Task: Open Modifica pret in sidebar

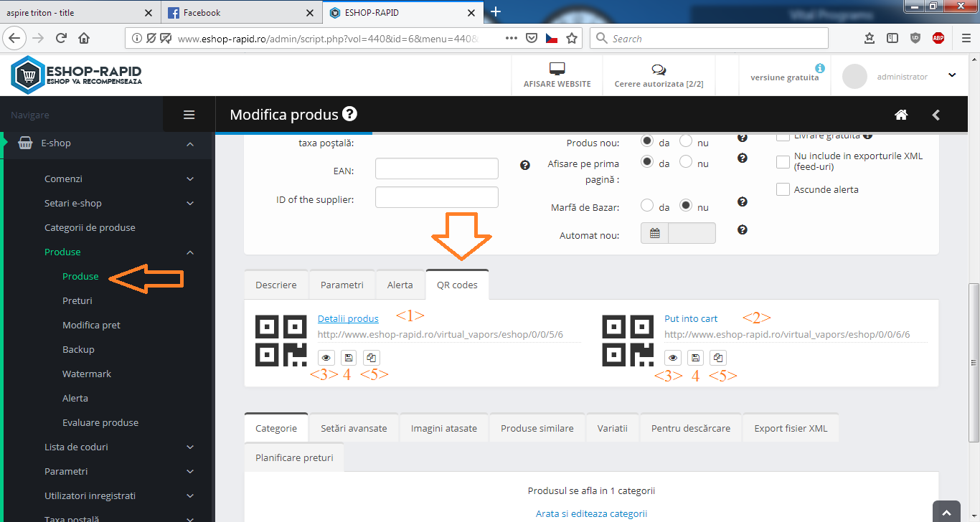Action: [91, 325]
